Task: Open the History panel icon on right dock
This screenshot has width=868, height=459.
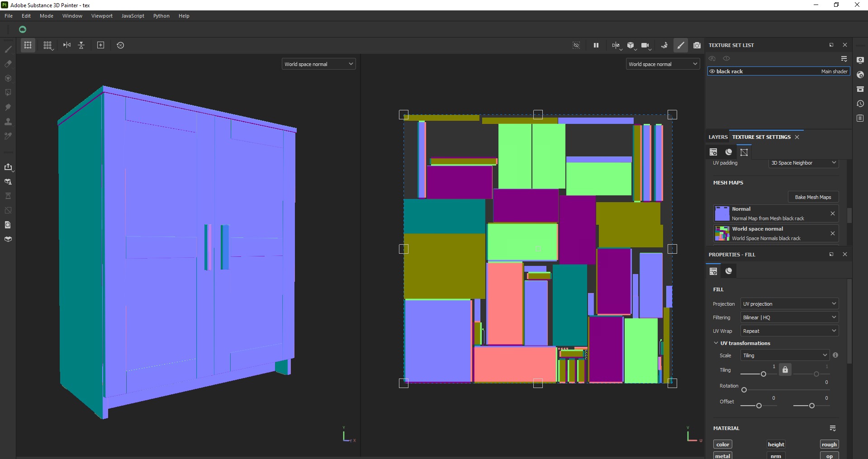Action: pyautogui.click(x=860, y=104)
